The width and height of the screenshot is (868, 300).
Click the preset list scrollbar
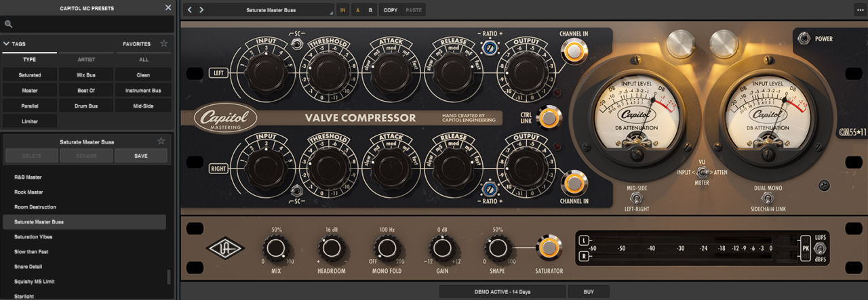(169, 277)
